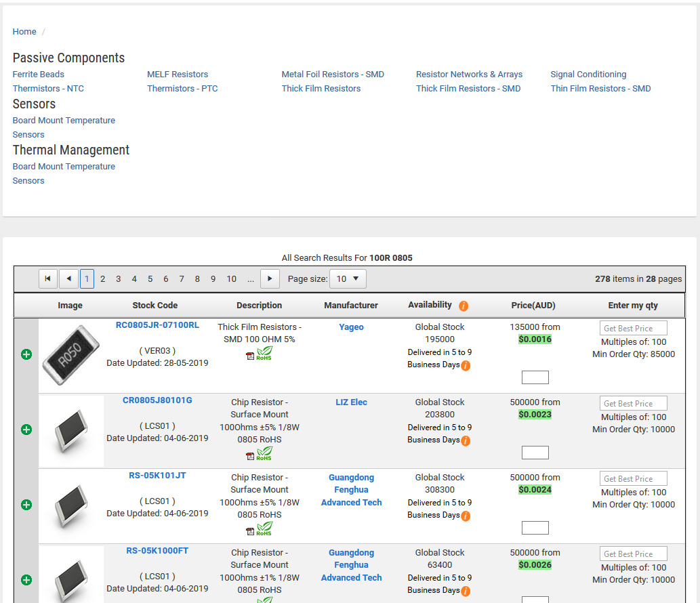
Task: Open the Page size dropdown
Action: (348, 278)
